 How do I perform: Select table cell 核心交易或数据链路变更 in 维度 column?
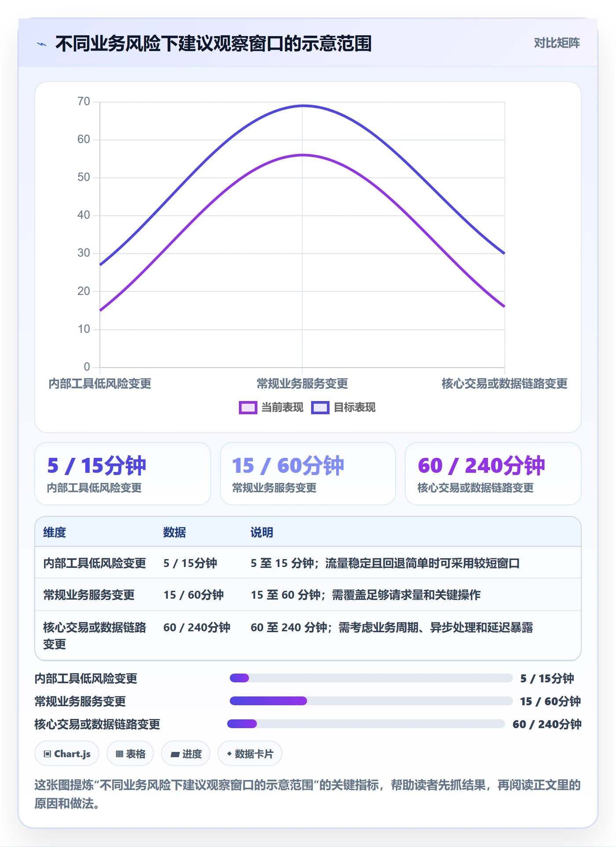pyautogui.click(x=95, y=636)
